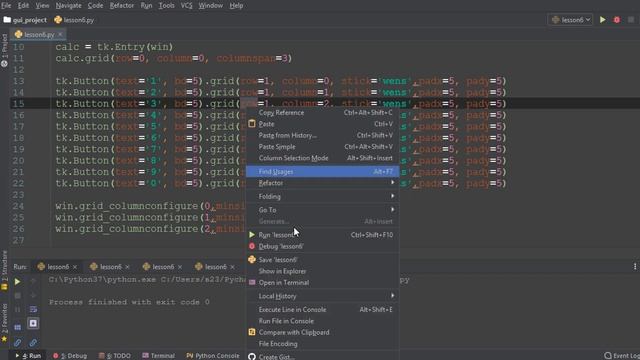
Task: Open the Tools menu
Action: point(167,6)
